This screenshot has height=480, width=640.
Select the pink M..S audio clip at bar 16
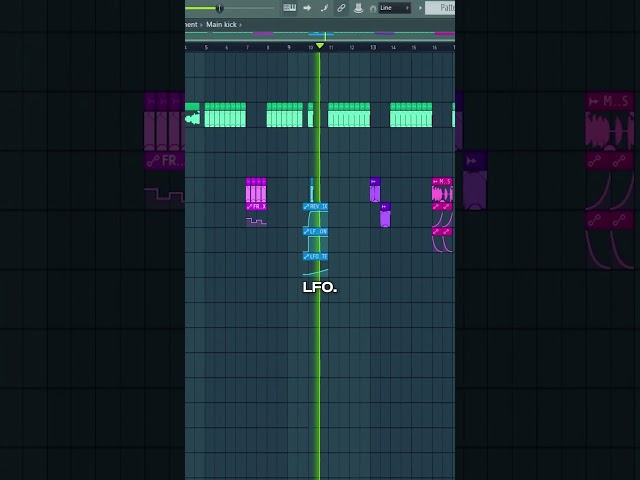point(442,190)
